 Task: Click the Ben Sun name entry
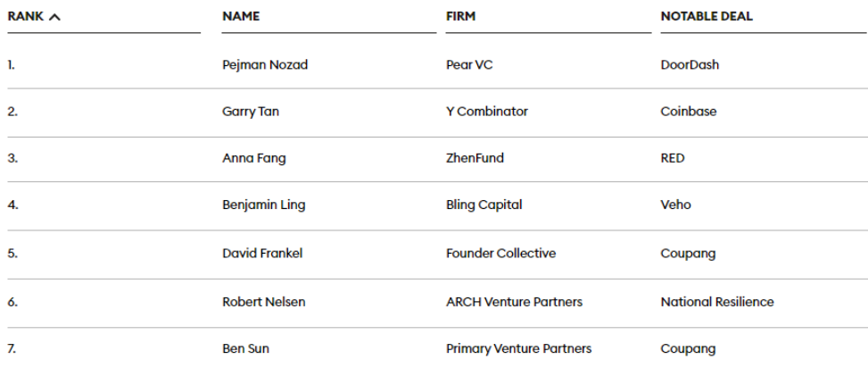pyautogui.click(x=246, y=348)
